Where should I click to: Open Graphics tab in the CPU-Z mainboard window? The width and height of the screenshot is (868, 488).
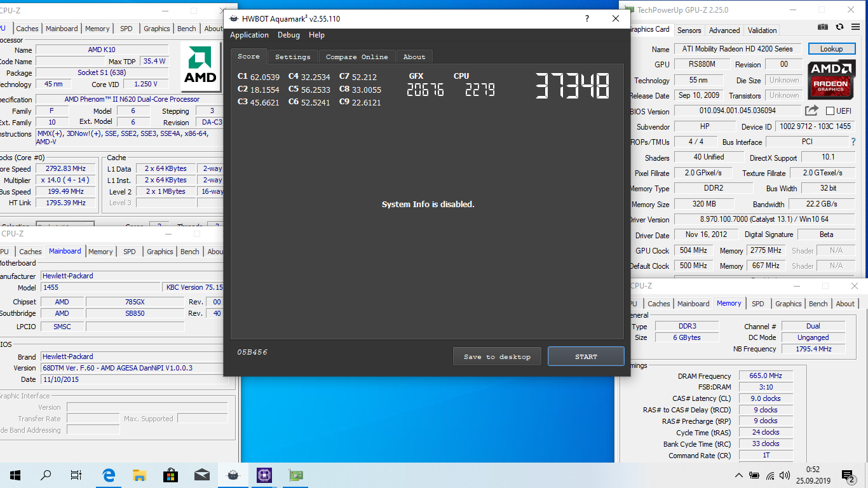coord(160,252)
